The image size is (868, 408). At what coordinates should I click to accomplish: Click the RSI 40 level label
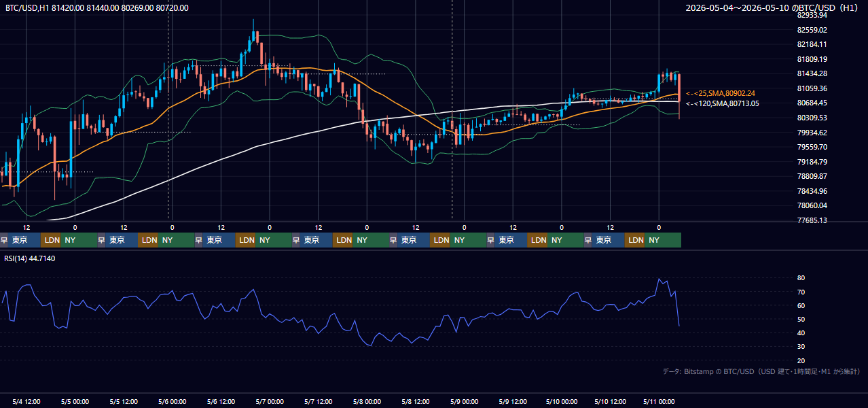click(x=801, y=333)
